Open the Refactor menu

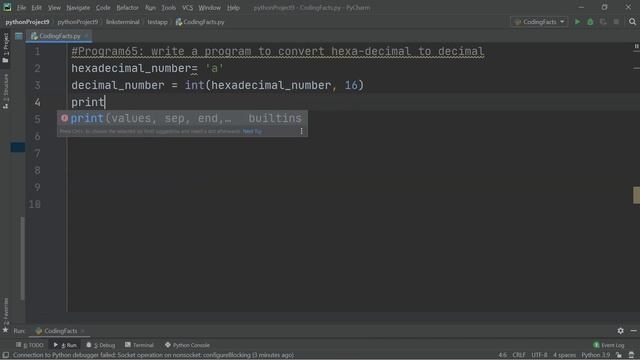127,8
